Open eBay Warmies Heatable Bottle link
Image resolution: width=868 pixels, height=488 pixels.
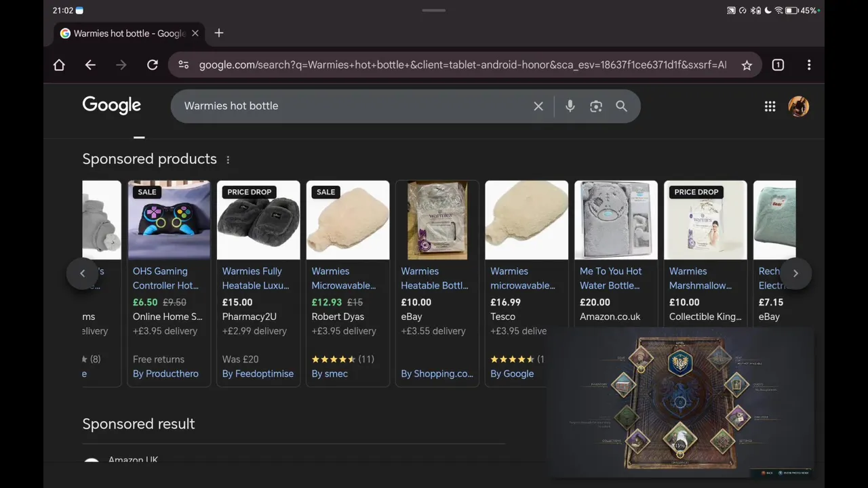pos(435,279)
